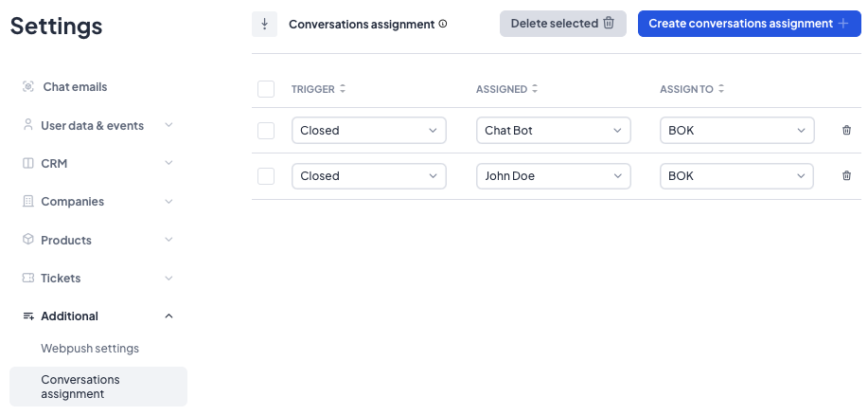
Task: Open Webpush settings page
Action: coord(90,349)
